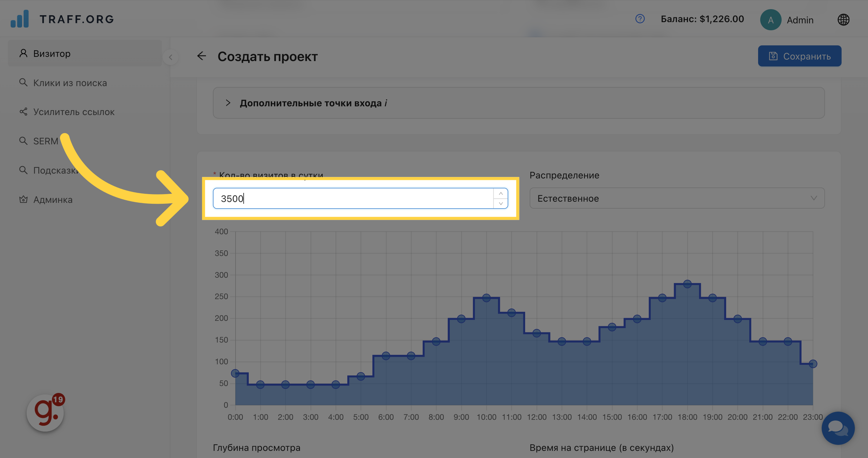
Task: Open the Распределение dropdown Естественное
Action: (x=677, y=198)
